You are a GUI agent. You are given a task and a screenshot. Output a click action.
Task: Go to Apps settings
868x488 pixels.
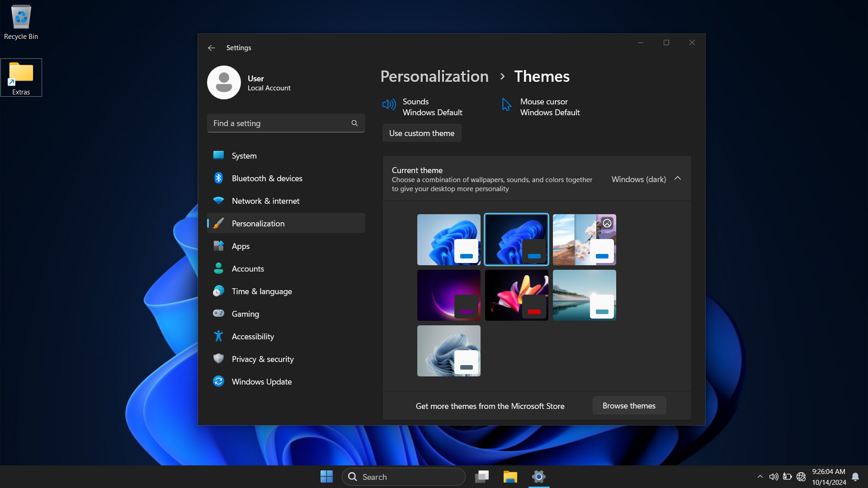pos(286,246)
